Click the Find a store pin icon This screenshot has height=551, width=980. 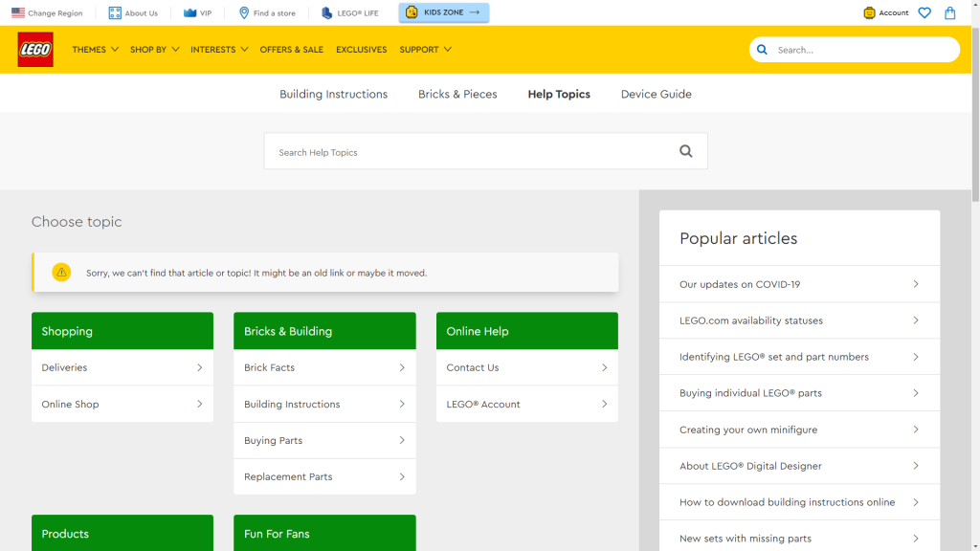point(244,13)
